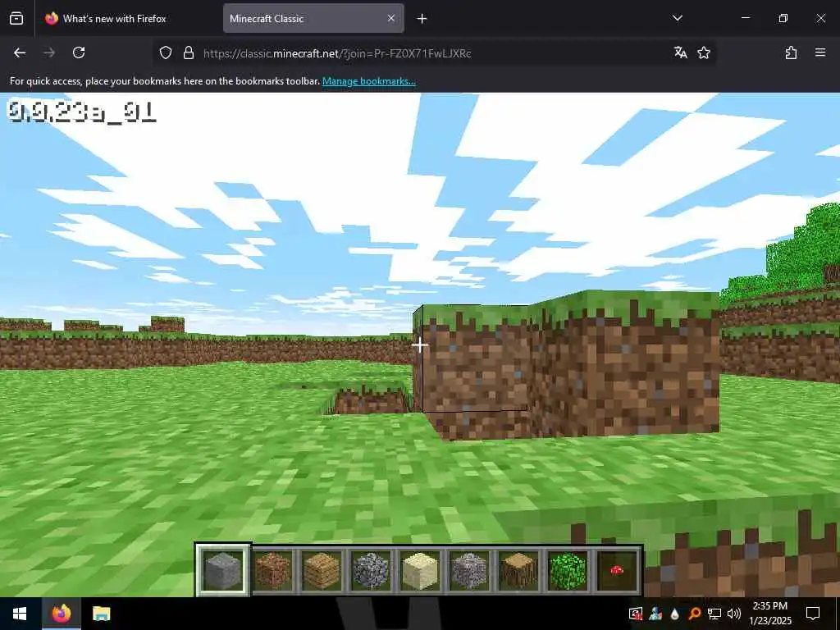Select the sand block in hotbar

click(x=420, y=571)
